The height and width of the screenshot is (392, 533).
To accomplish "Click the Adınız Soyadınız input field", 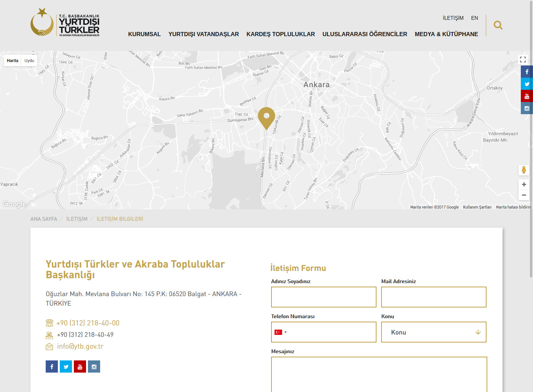I will coord(324,297).
